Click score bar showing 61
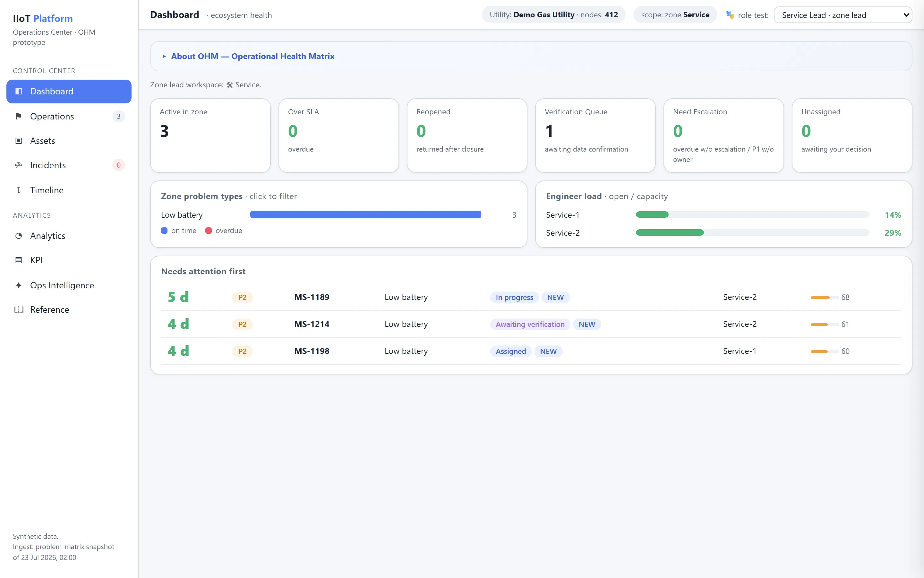This screenshot has width=924, height=578. coord(825,325)
